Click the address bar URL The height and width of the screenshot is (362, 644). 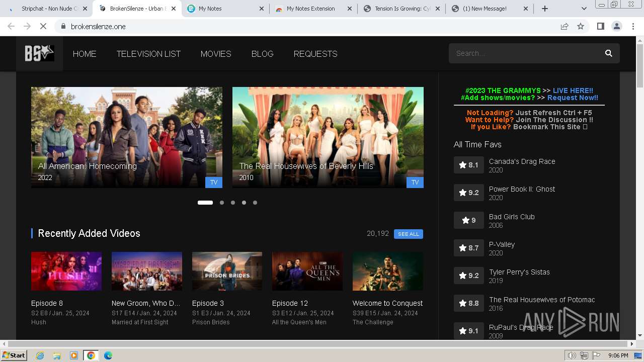tap(99, 27)
